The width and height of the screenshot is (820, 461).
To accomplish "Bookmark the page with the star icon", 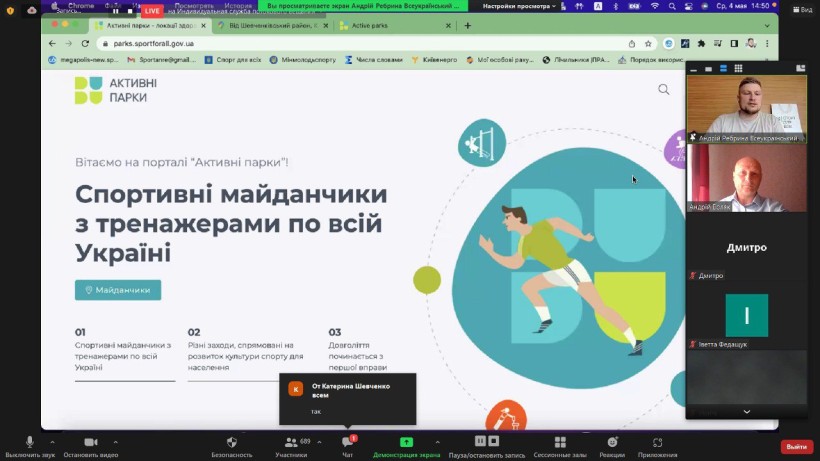I will (648, 44).
